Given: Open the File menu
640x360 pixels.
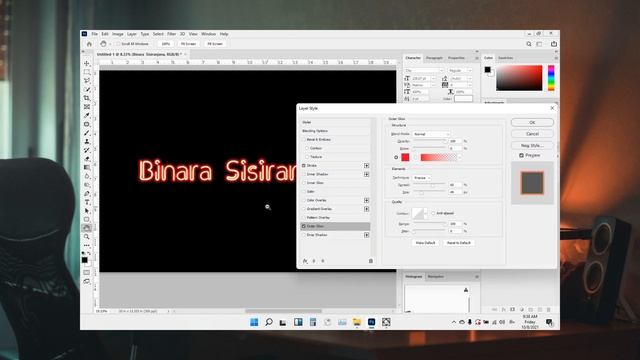Looking at the screenshot, I should coord(95,34).
